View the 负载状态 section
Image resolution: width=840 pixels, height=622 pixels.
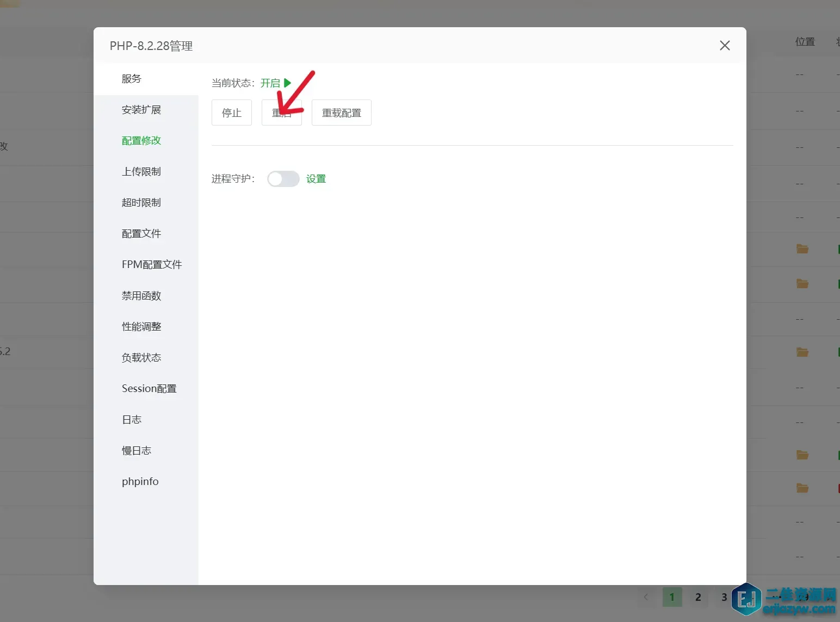141,358
